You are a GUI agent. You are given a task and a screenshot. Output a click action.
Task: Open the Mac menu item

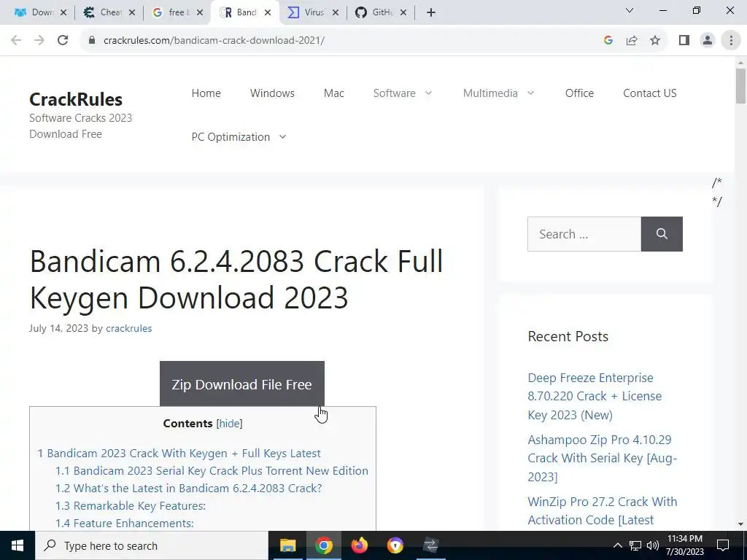pyautogui.click(x=333, y=93)
